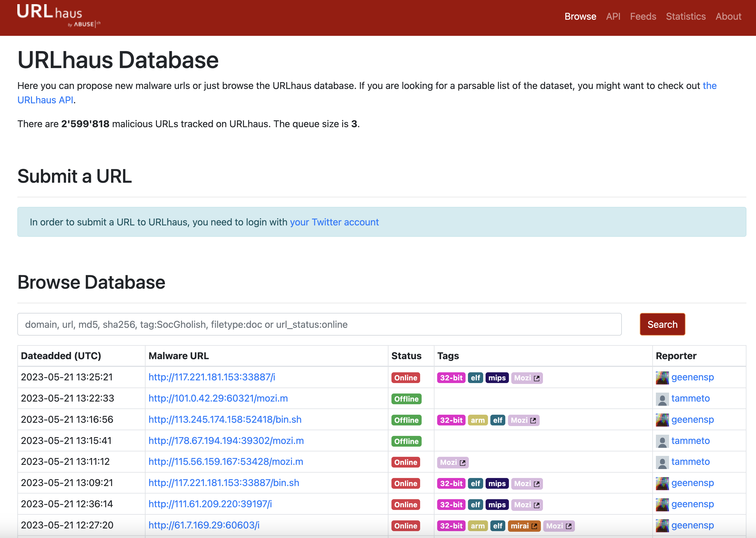This screenshot has height=538, width=756.
Task: Click the Mozi tag in the 13:25:21 row
Action: click(x=527, y=378)
